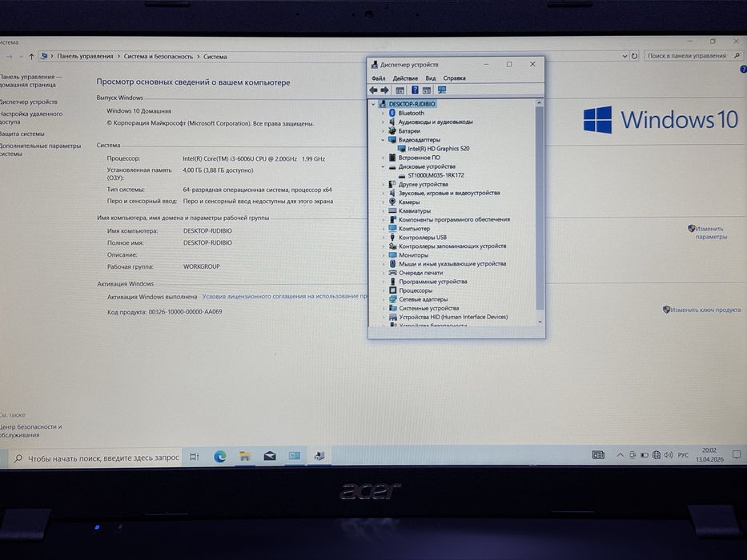Viewport: 747px width, 560px height.
Task: Select the Bluetooth device category icon
Action: point(392,113)
